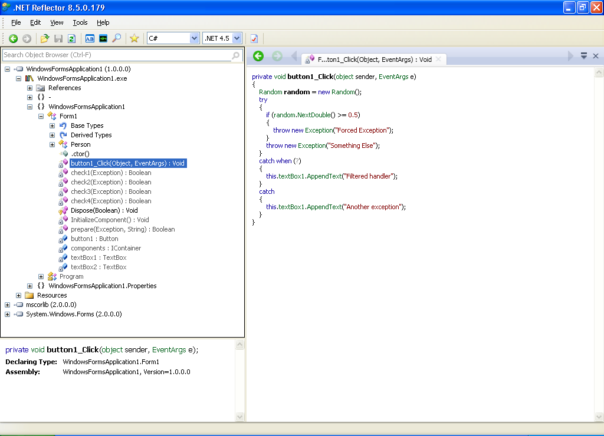The image size is (604, 436).
Task: Collapse the WindowsFormsApplication1 (1.0.0.0) assembly node
Action: (x=7, y=69)
